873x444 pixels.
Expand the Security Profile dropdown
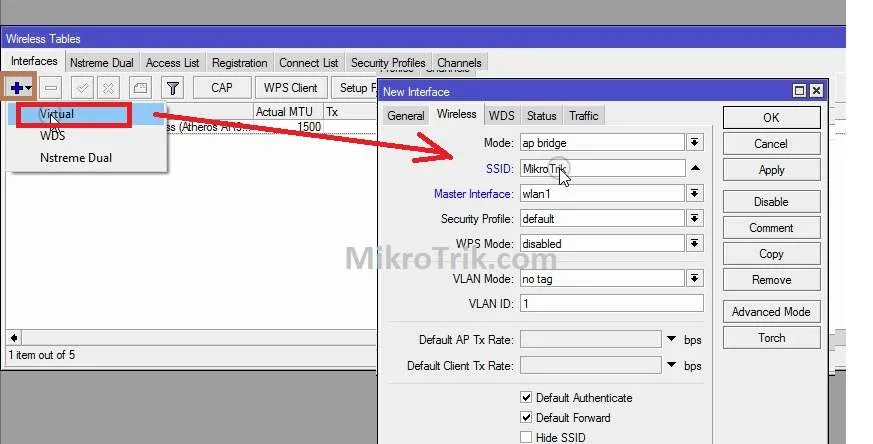point(695,218)
